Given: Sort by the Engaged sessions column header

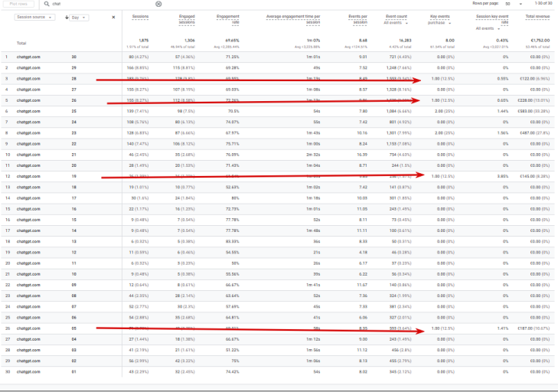Looking at the screenshot, I should (187, 19).
